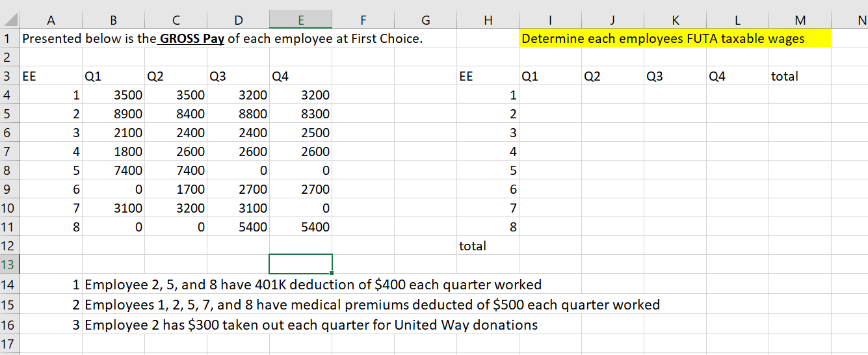
Task: Select row 12 header
Action: [x=10, y=246]
